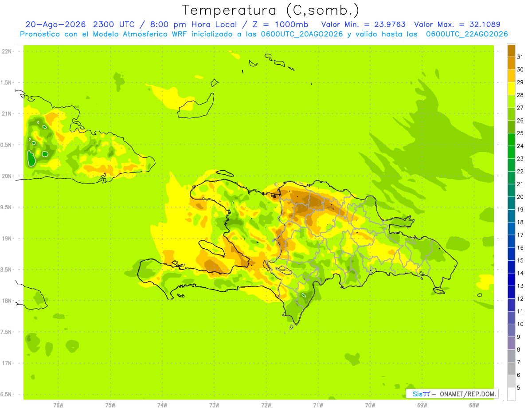Click the 73W longitude label
Image resolution: width=532 pixels, height=411 pixels.
click(214, 405)
